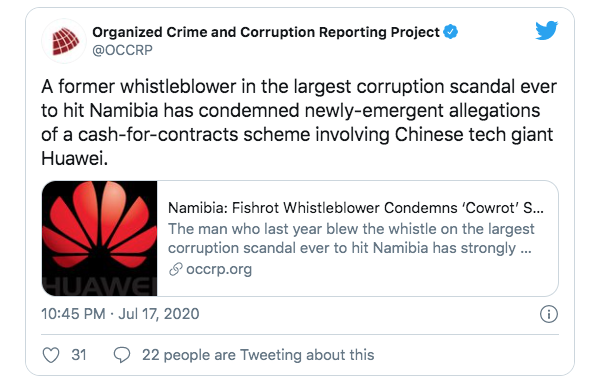Open the OCCRP profile avatar
The image size is (594, 386).
pos(64,41)
